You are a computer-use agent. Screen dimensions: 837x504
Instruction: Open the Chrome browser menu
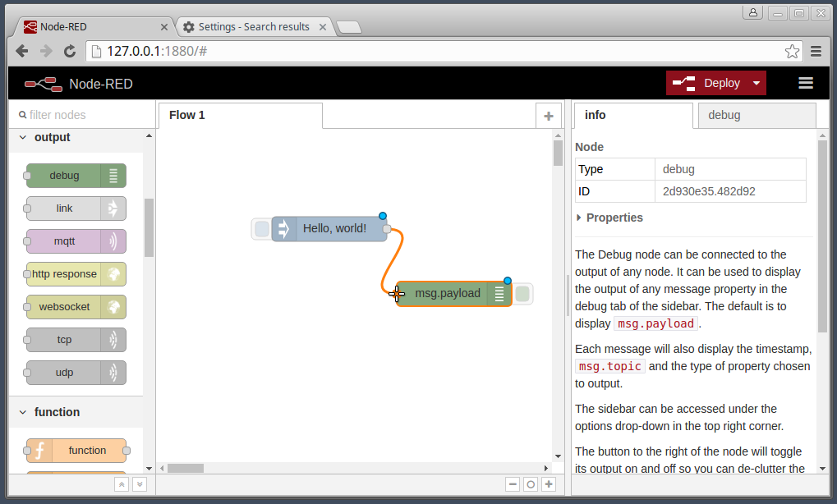point(816,51)
